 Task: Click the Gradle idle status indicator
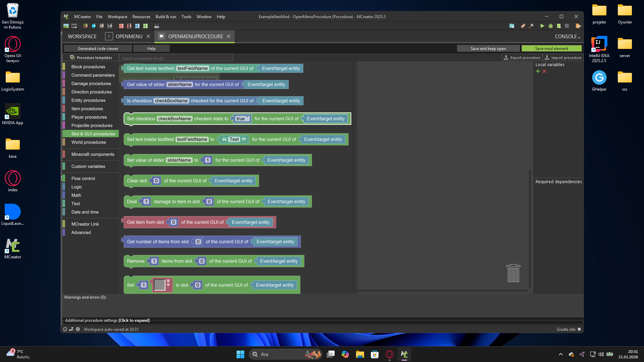click(x=568, y=329)
